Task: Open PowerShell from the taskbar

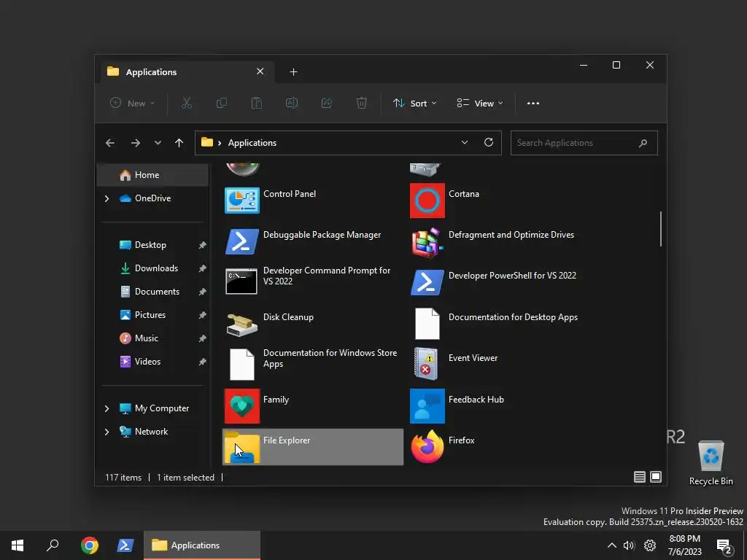Action: coord(125,545)
